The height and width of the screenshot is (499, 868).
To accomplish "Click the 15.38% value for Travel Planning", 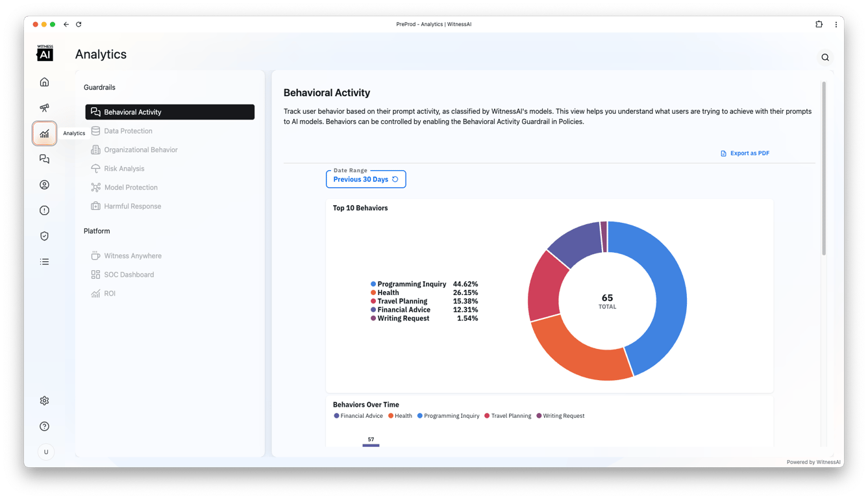I will (x=465, y=301).
